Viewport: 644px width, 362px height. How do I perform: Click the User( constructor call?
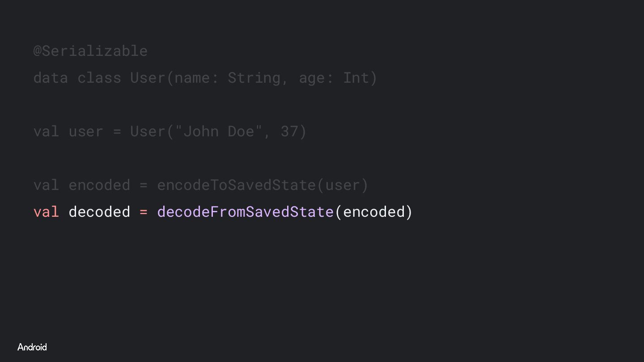[x=152, y=131]
